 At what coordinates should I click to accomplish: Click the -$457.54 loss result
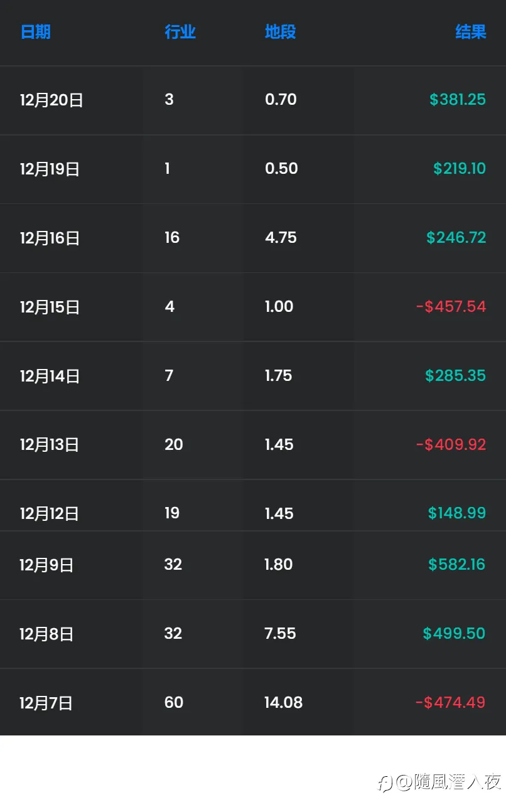click(x=451, y=306)
